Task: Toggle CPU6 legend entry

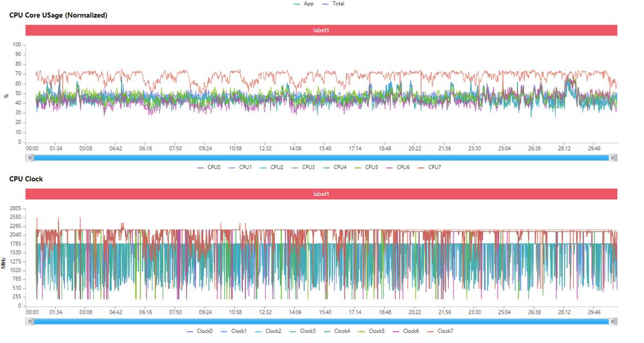Action: tap(398, 167)
